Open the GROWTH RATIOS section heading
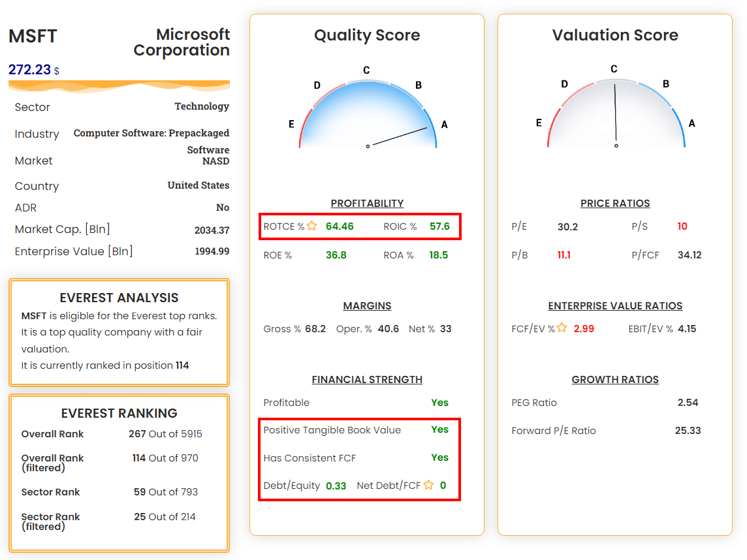Screen dimensions: 747x560 pos(615,379)
